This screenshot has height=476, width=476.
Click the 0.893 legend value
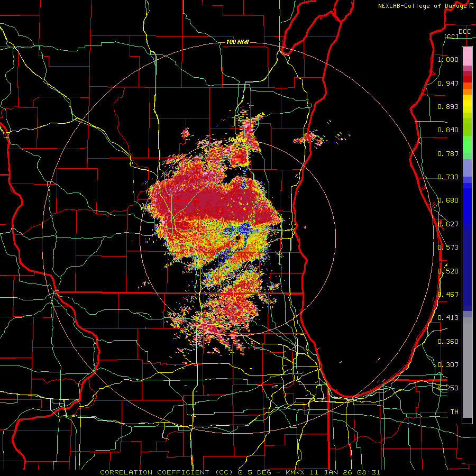coord(448,106)
